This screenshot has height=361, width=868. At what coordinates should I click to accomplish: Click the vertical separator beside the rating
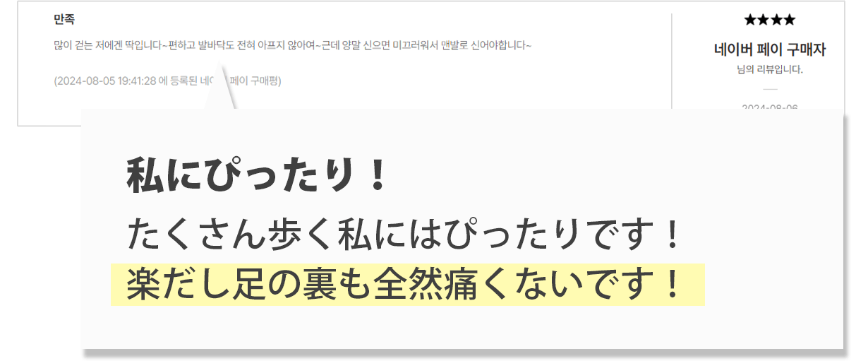pyautogui.click(x=671, y=61)
